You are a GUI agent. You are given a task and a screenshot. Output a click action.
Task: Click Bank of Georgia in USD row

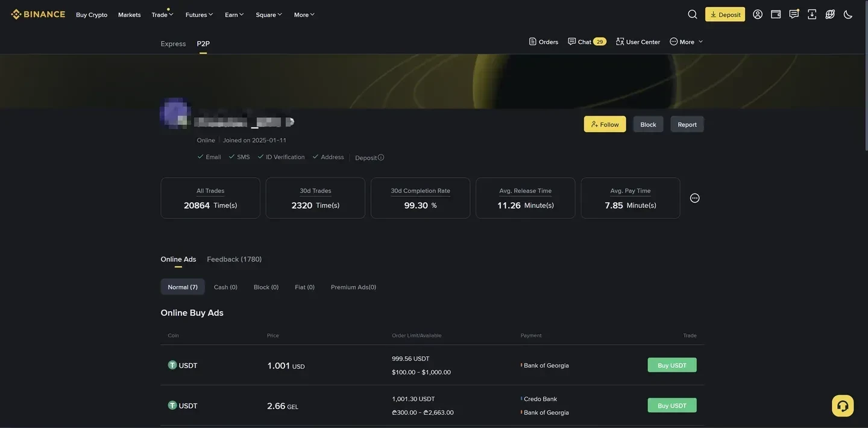click(x=546, y=365)
